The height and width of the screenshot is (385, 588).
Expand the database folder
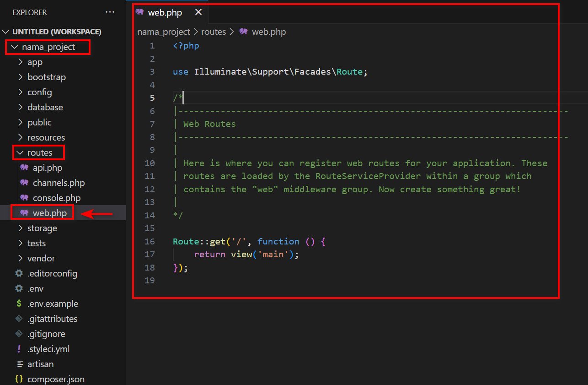pyautogui.click(x=20, y=107)
